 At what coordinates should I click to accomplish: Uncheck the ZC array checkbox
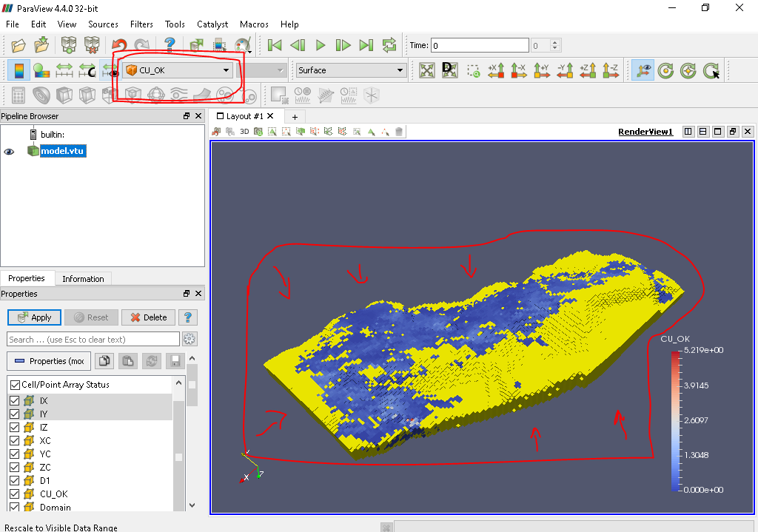15,467
